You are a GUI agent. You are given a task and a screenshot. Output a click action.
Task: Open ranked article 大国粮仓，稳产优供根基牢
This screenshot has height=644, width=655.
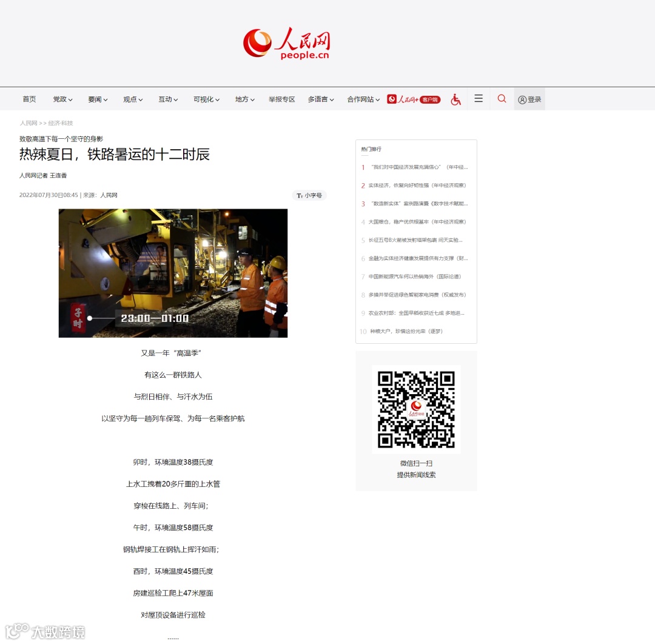tap(417, 222)
